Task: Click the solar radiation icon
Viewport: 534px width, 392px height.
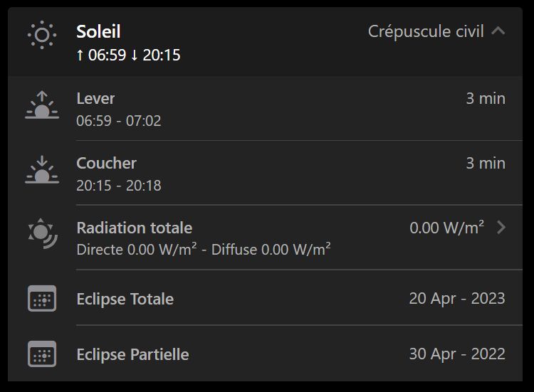Action: pos(42,235)
